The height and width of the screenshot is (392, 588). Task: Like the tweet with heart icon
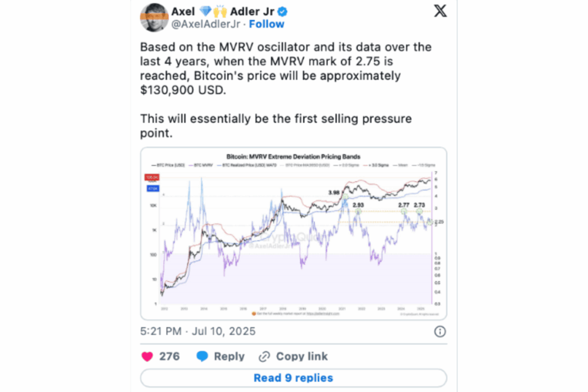(x=148, y=356)
